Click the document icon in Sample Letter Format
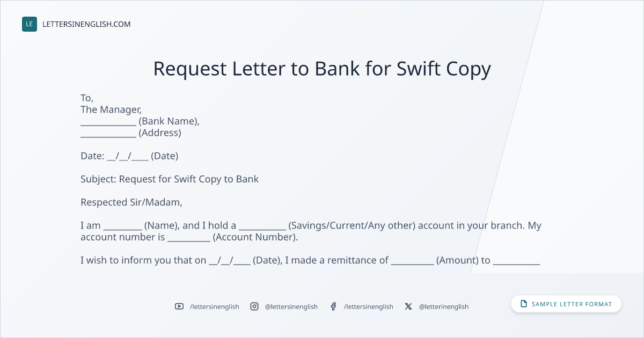 (523, 304)
